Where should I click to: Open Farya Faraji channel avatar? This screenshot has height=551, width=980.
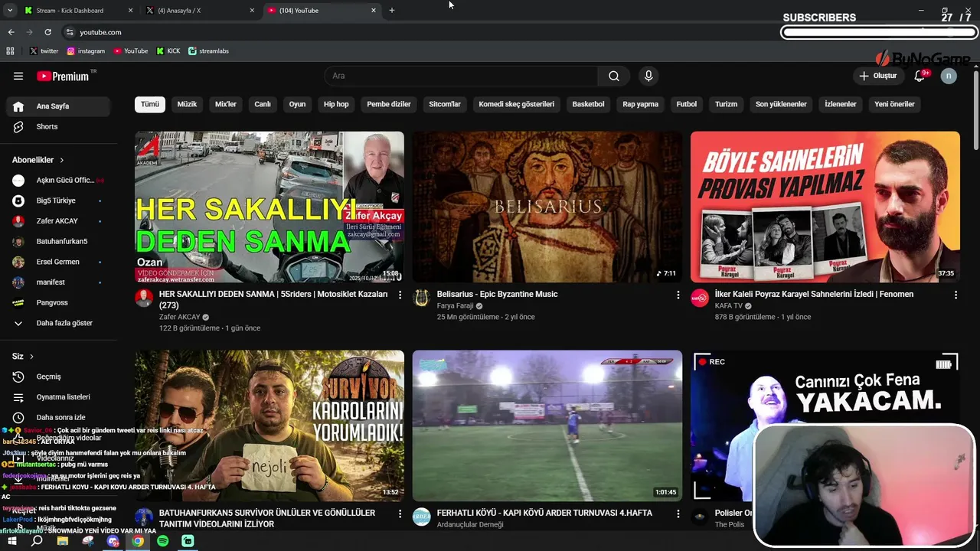coord(421,298)
